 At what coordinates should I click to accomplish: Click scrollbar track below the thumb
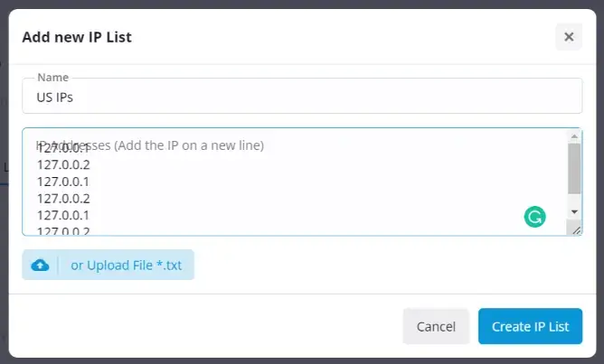coord(574,200)
